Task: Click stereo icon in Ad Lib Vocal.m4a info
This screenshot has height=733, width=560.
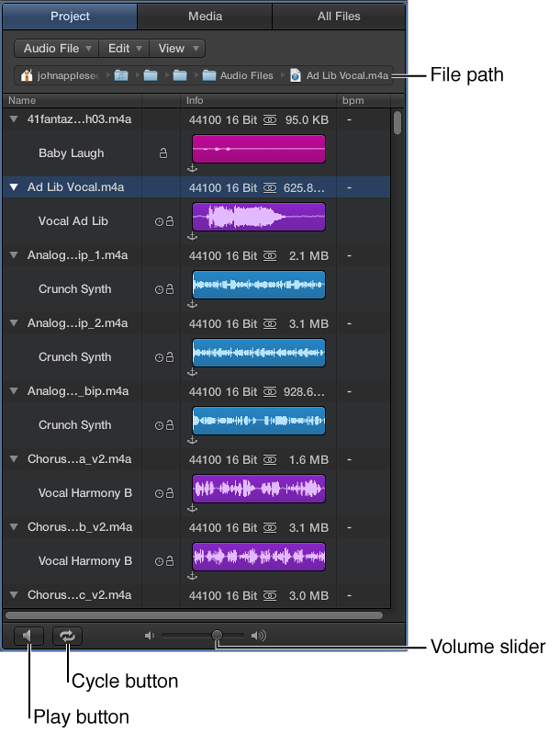Action: 270,188
